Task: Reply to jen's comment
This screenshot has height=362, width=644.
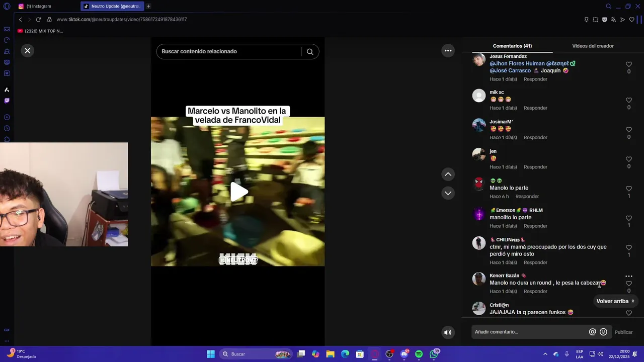Action: tap(535, 167)
